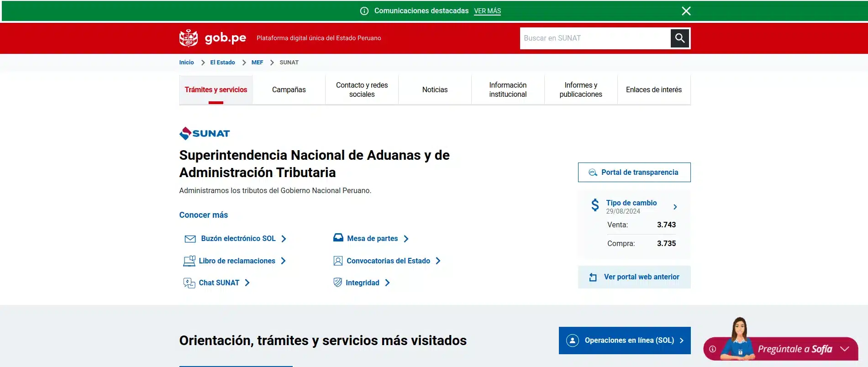This screenshot has height=367, width=868.
Task: Click the envelope icon for Buzón electrónico SOL
Action: pos(190,239)
